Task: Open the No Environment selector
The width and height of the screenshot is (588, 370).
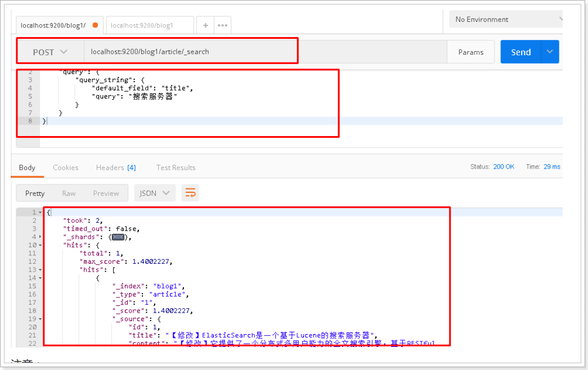Action: pos(506,19)
